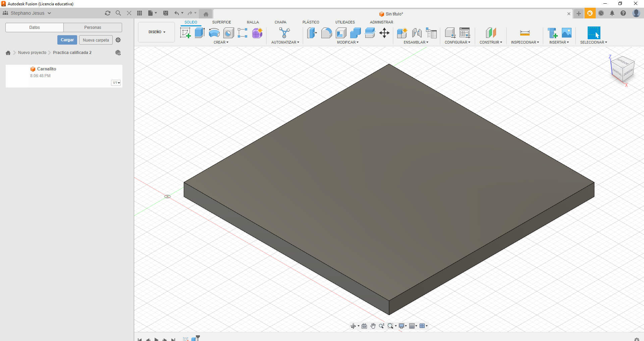This screenshot has width=644, height=341.
Task: Open the Carnalito design file
Action: 64,76
